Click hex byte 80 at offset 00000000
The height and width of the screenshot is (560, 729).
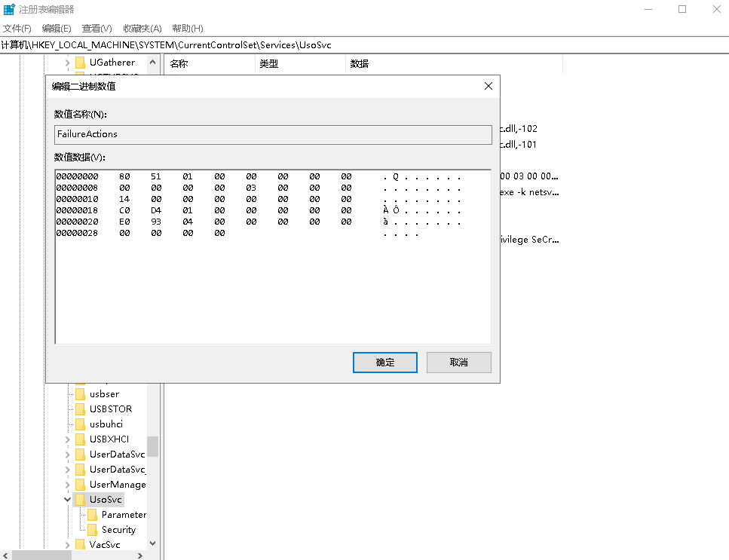point(124,176)
